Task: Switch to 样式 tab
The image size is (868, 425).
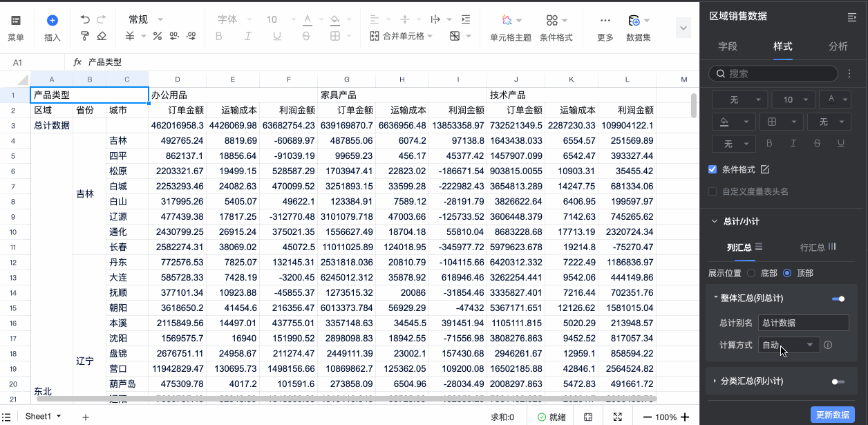Action: click(x=783, y=46)
